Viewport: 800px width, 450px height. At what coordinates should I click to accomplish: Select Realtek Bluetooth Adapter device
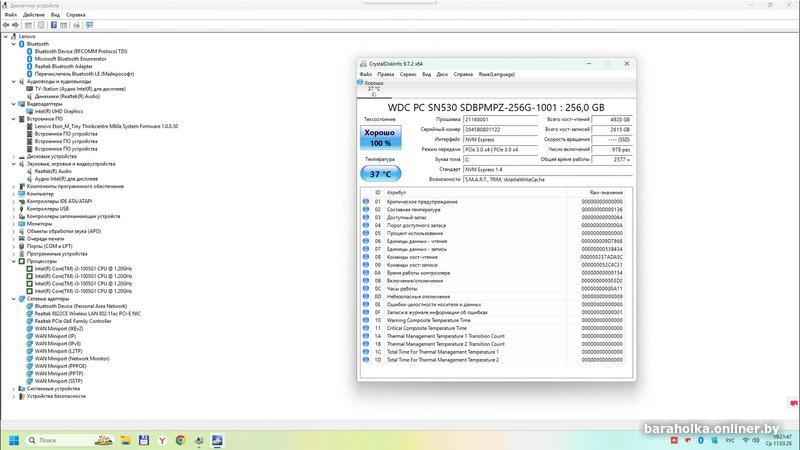click(64, 66)
